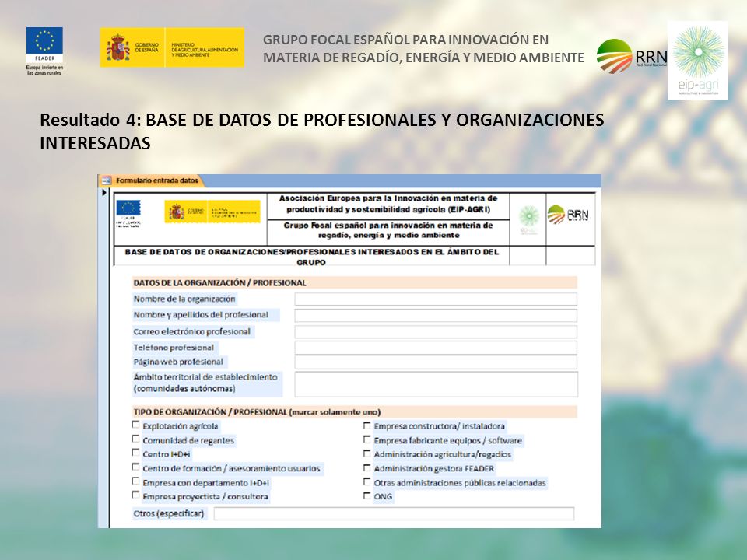Check Empresa constructora/ instaladora checkbox

[366, 425]
